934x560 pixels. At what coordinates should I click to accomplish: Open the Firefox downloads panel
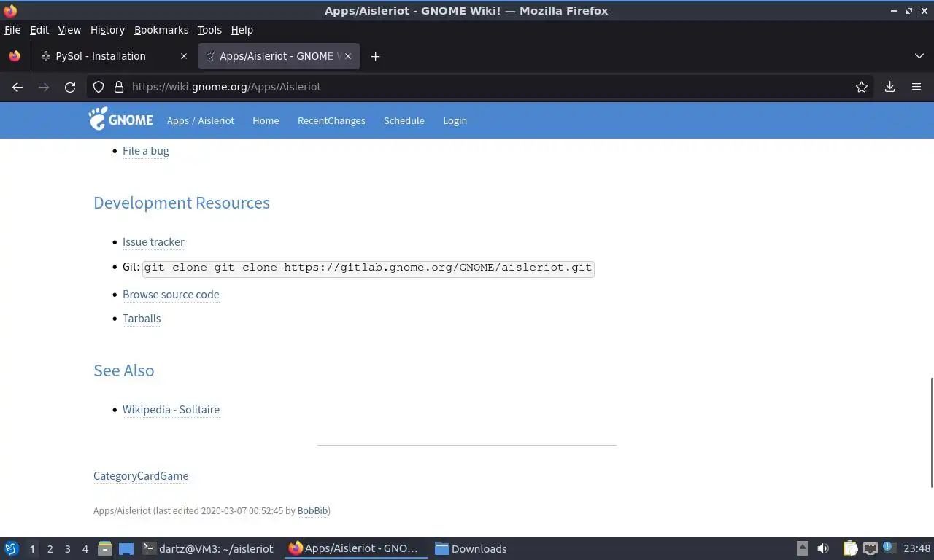coord(890,87)
